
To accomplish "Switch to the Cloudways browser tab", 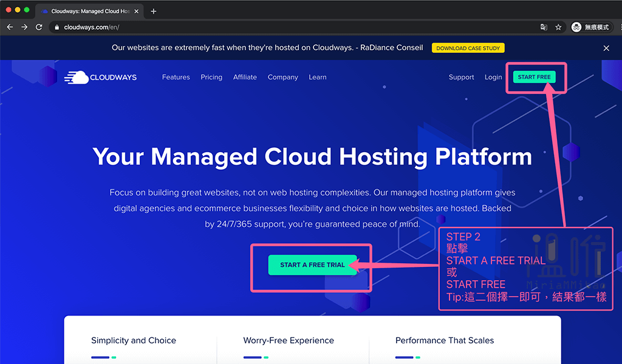I will coord(85,10).
